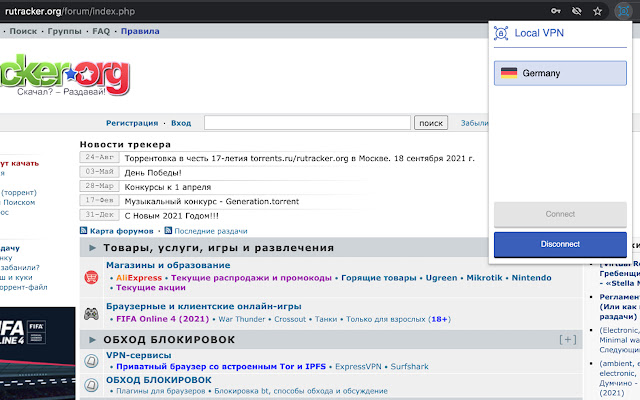Open the Регистрация link
This screenshot has height=400, width=640.
(x=132, y=123)
